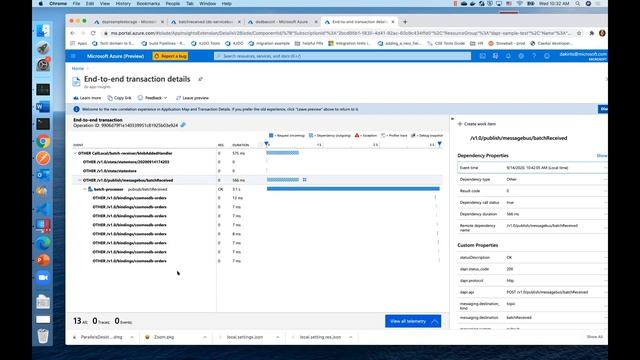This screenshot has width=640, height=360.
Task: Switch to the first Chrome tab
Action: [129, 22]
